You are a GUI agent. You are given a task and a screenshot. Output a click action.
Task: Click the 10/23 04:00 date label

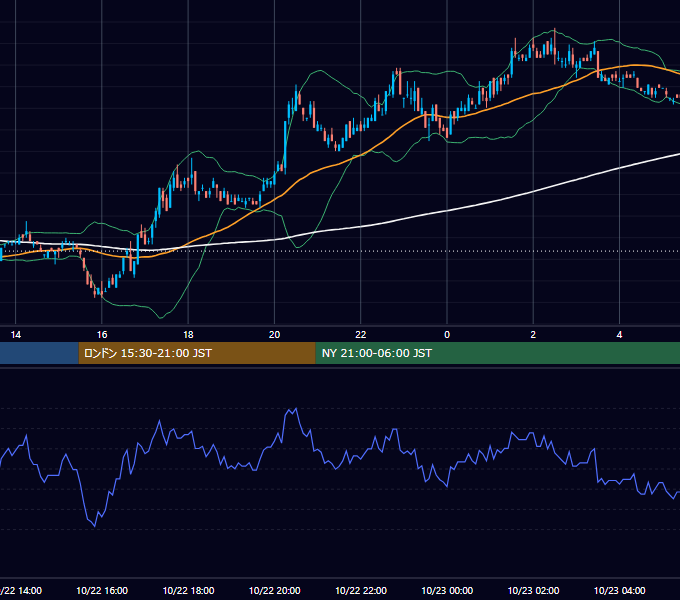[619, 590]
